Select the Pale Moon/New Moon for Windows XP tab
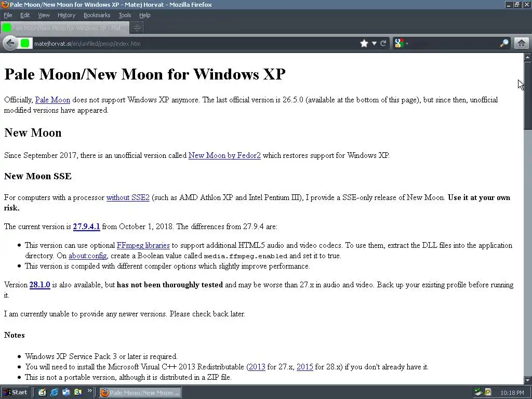532x399 pixels. tap(65, 28)
